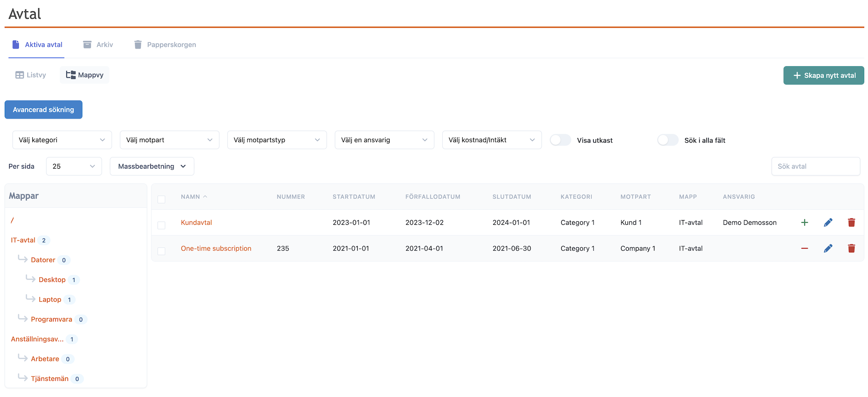Screen dimensions: 868x397
Task: Switch to Listvy table view
Action: pyautogui.click(x=31, y=75)
